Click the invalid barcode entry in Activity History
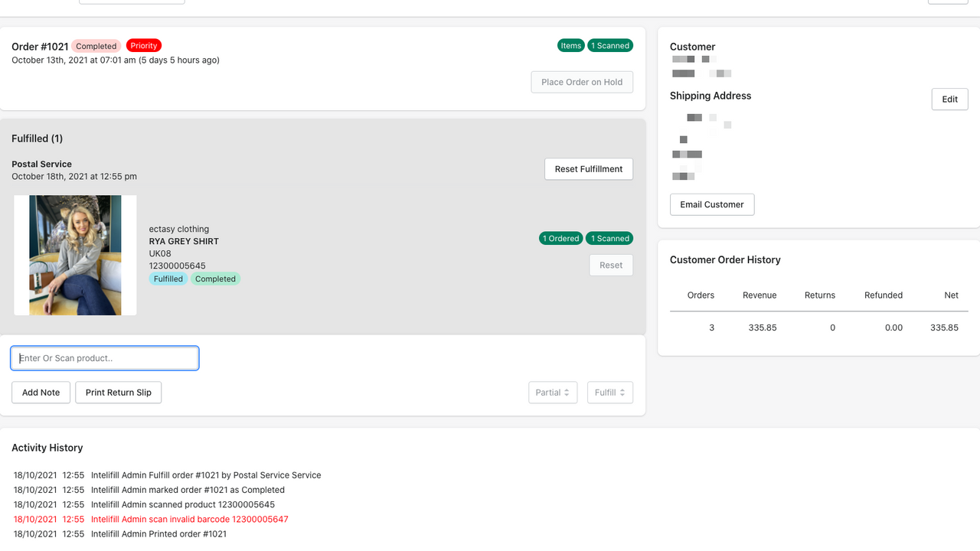Viewport: 980px width, 551px height. [x=188, y=519]
